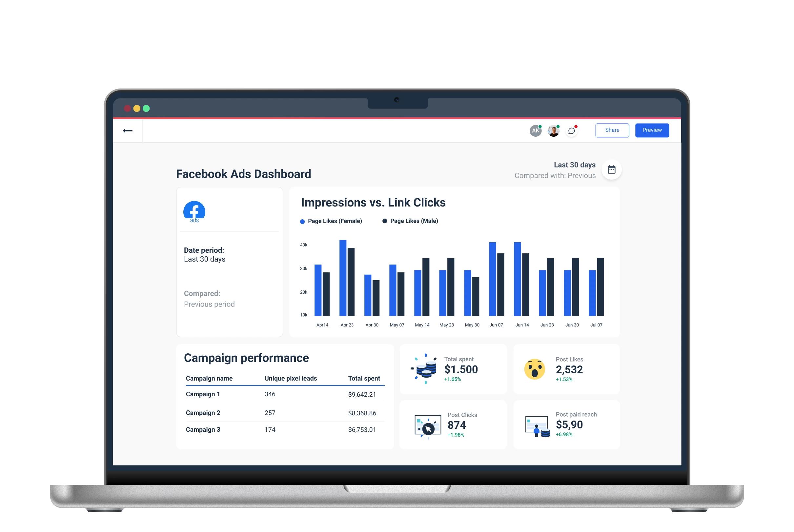The image size is (794, 532).
Task: Click the blue Apr 23 chart bar
Action: tap(343, 278)
